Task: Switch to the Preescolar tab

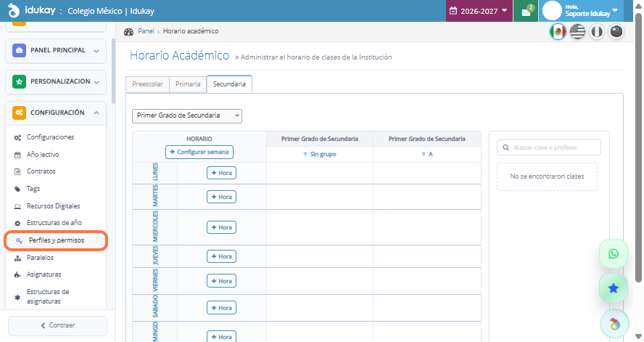Action: (147, 84)
